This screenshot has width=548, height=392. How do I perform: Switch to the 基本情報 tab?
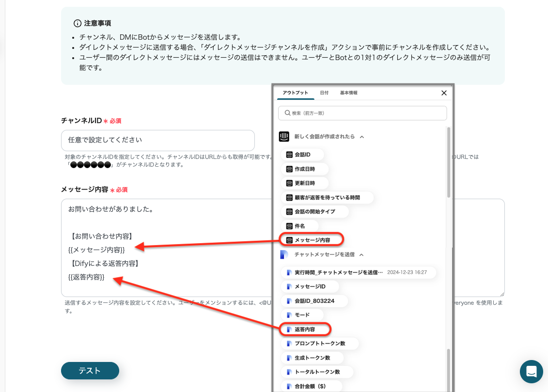click(x=349, y=93)
